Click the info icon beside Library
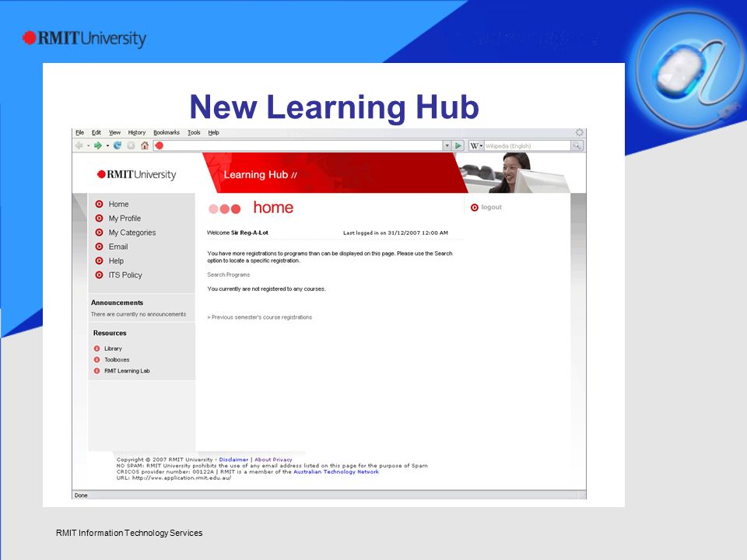The height and width of the screenshot is (560, 747). (x=96, y=348)
